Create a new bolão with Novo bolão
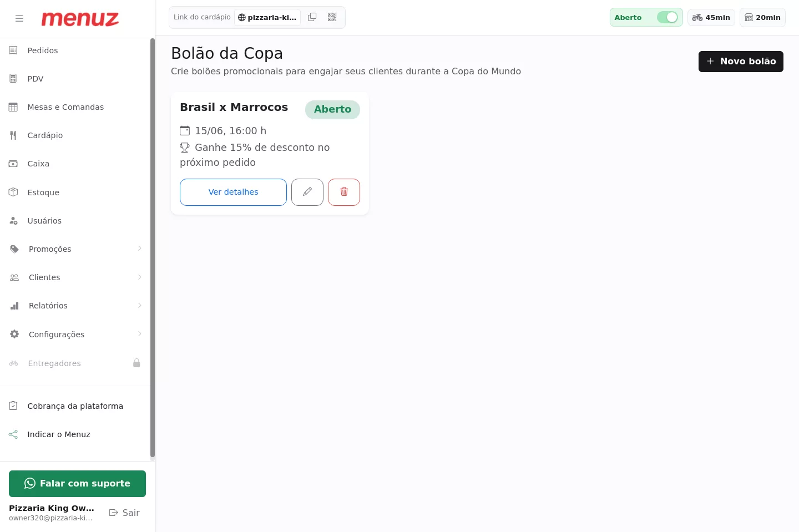799x532 pixels. 741,62
